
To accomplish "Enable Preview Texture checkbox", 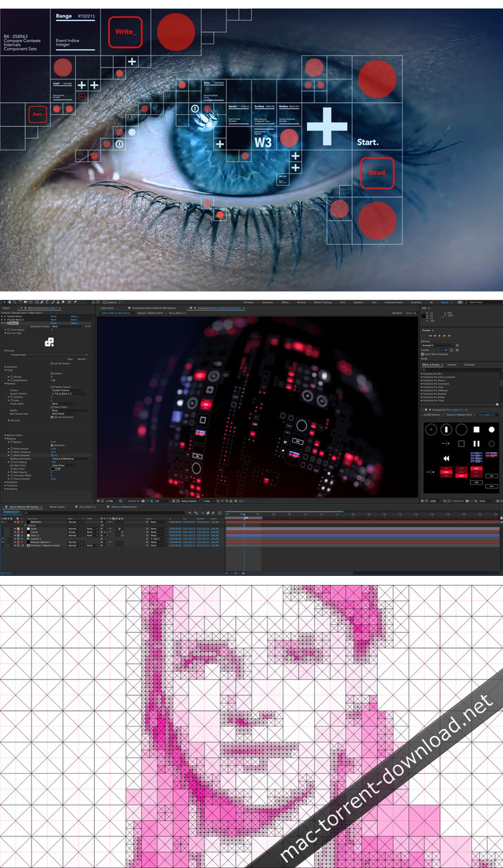I will coord(52,387).
